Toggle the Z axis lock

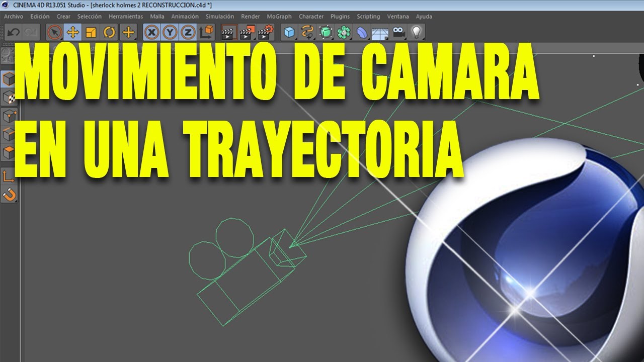pyautogui.click(x=188, y=33)
